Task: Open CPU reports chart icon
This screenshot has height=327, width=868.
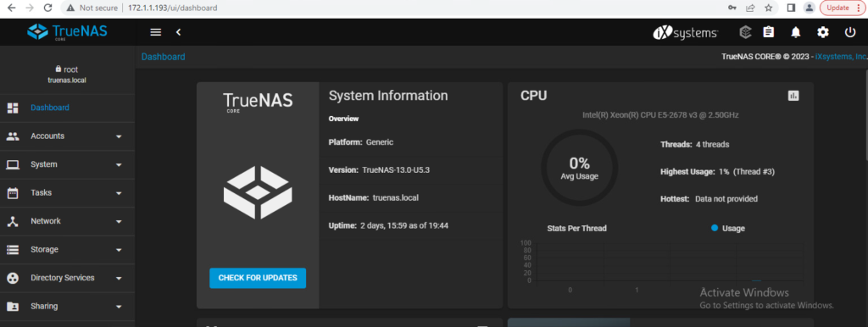Action: point(793,96)
